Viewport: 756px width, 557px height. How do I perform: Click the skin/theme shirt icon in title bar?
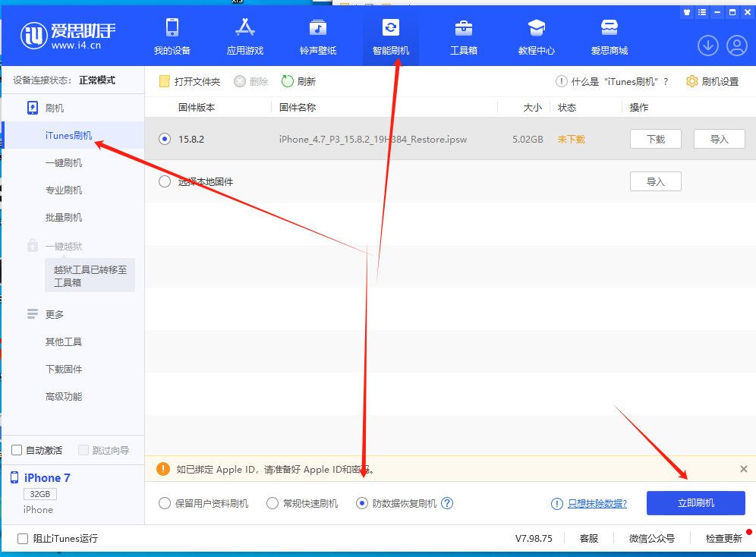tap(687, 12)
